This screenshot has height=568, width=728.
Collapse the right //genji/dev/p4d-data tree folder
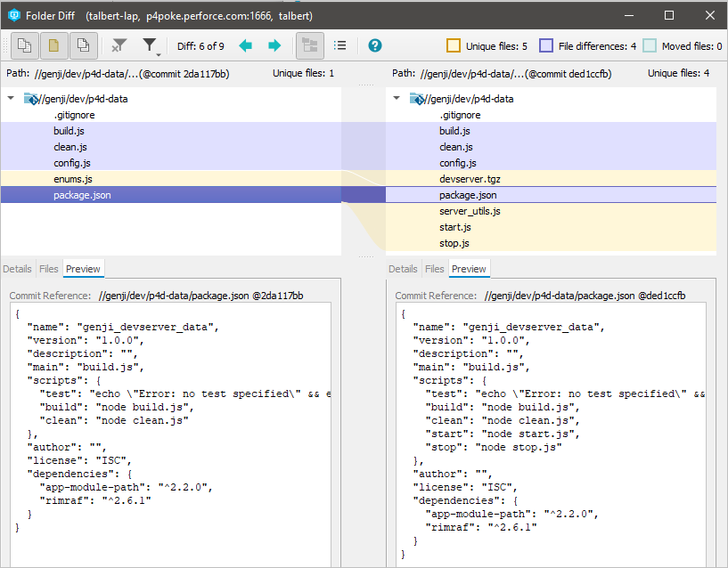pos(397,99)
